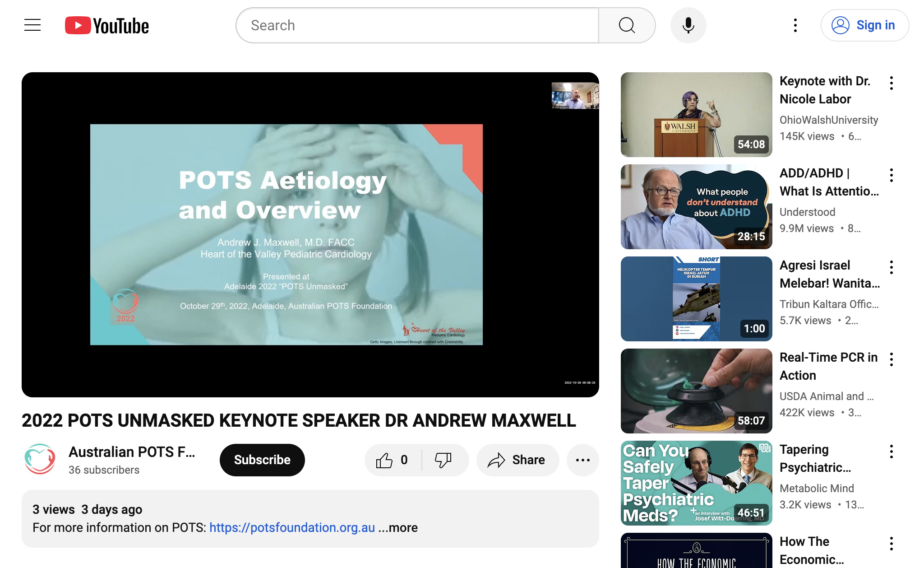Click the video title heading
924x568 pixels.
point(299,420)
